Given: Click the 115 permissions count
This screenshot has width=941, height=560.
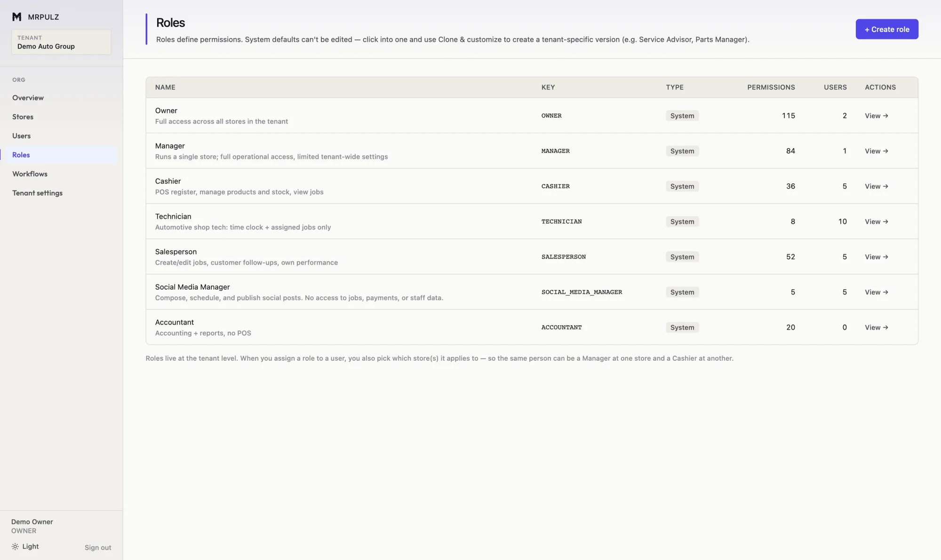Looking at the screenshot, I should [x=789, y=116].
